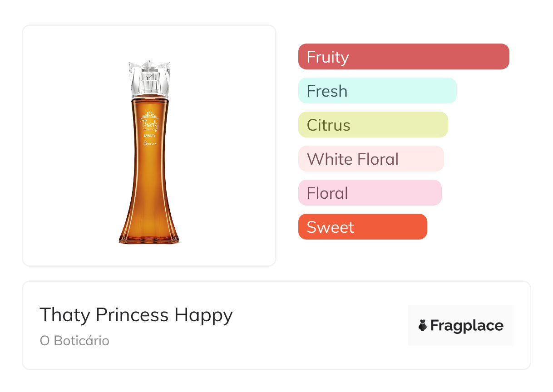Screen dimensions: 553x392
Task: Select the mint Fresh accord bar
Action: click(377, 91)
